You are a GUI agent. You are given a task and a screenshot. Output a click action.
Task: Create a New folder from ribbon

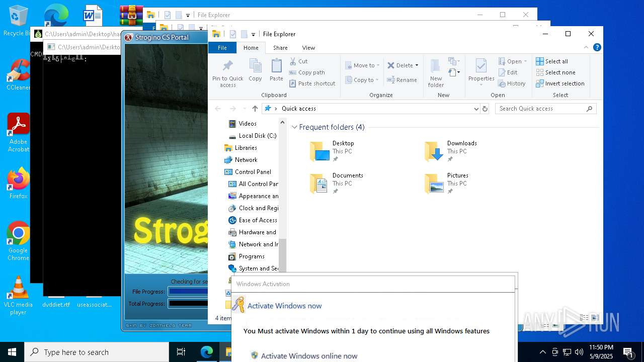pos(436,73)
